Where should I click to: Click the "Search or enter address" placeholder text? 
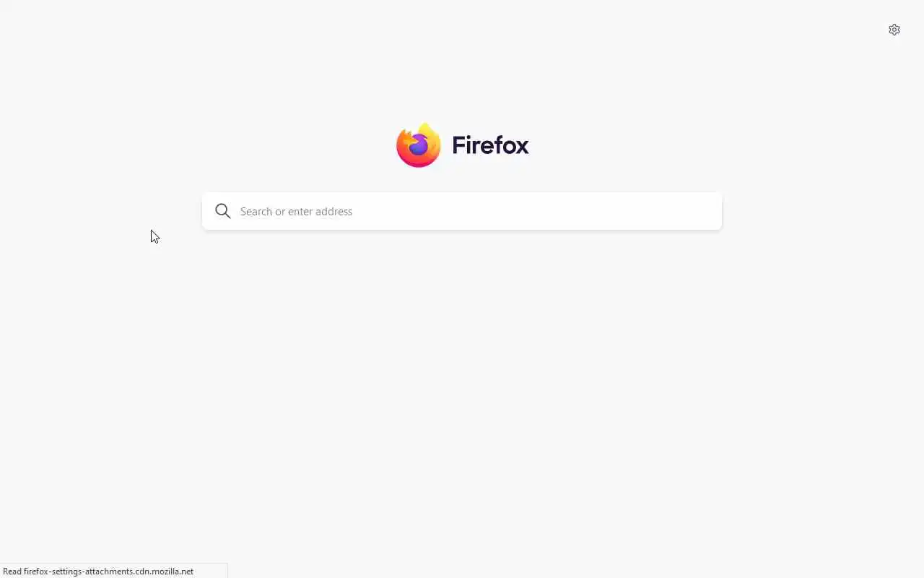click(296, 211)
